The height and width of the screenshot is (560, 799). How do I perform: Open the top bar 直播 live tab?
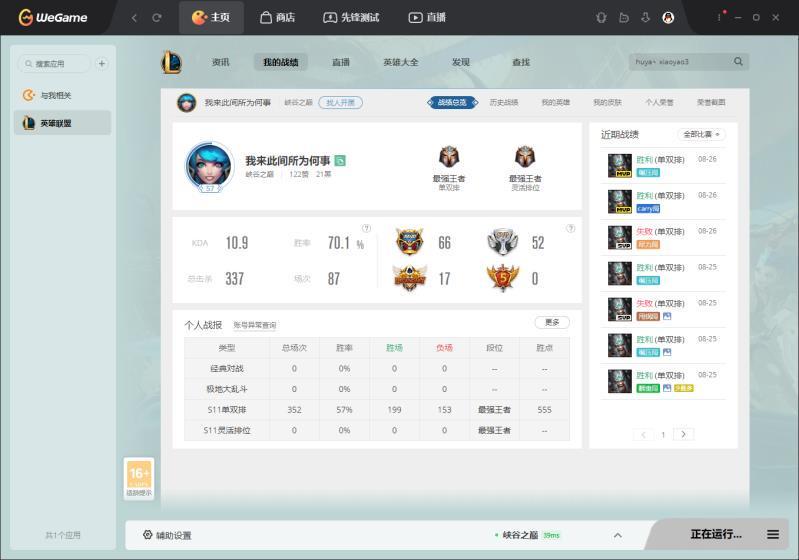(427, 17)
